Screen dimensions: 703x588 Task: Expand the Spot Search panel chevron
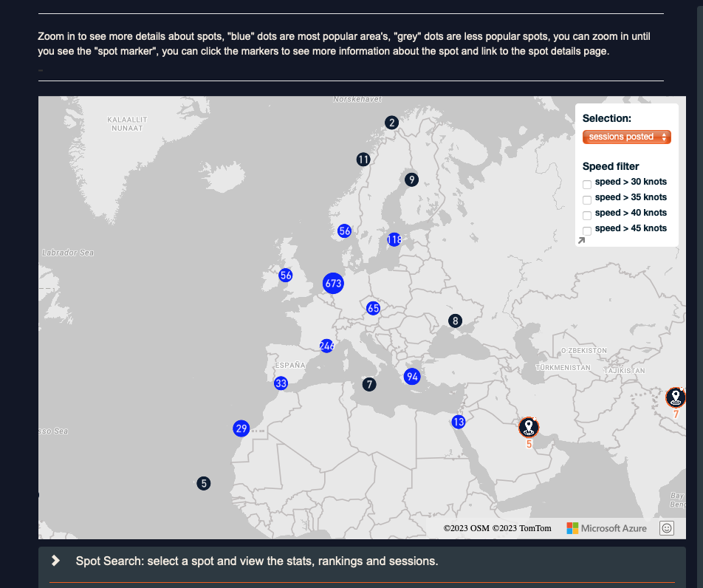tap(55, 560)
